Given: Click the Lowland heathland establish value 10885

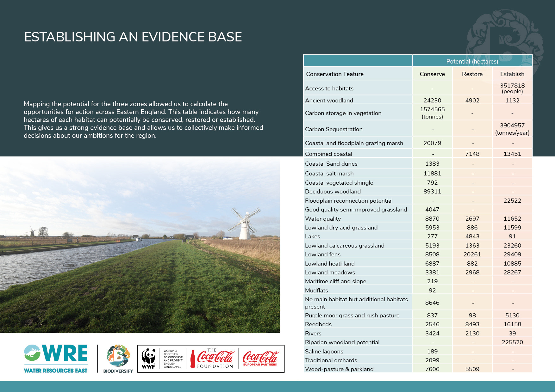Looking at the screenshot, I should (512, 264).
